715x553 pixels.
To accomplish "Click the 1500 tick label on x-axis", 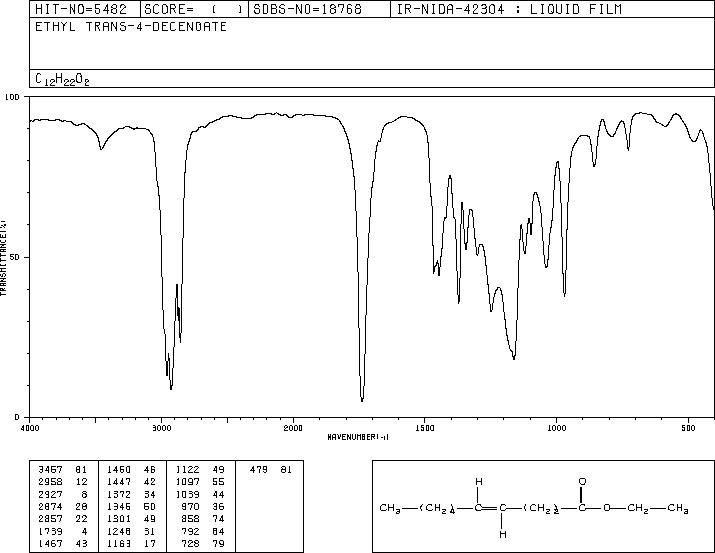I will [x=425, y=428].
